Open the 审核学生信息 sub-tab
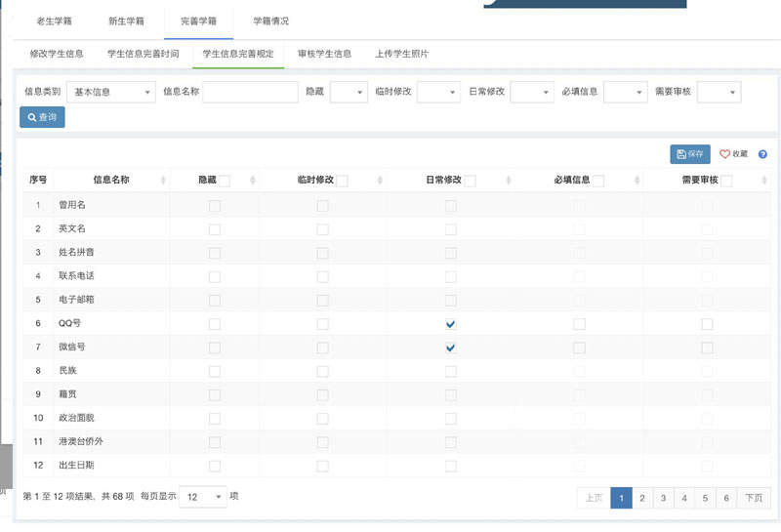This screenshot has height=532, width=781. 324,54
